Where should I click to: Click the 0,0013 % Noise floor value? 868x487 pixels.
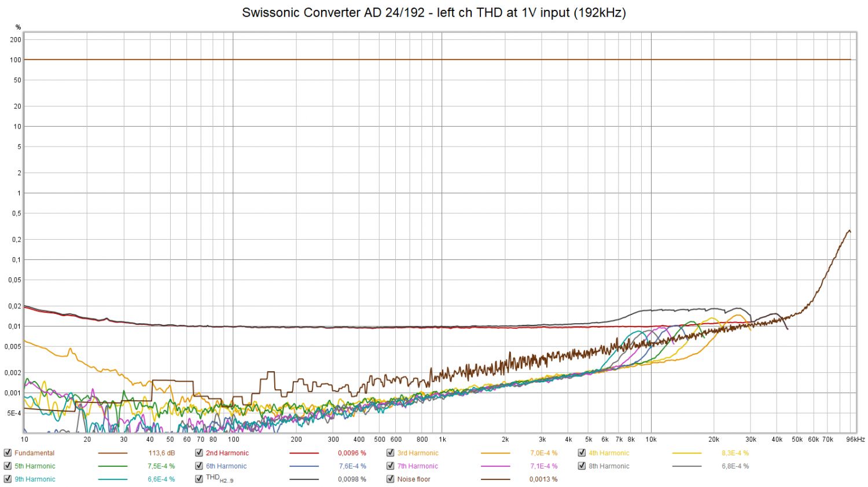(543, 479)
